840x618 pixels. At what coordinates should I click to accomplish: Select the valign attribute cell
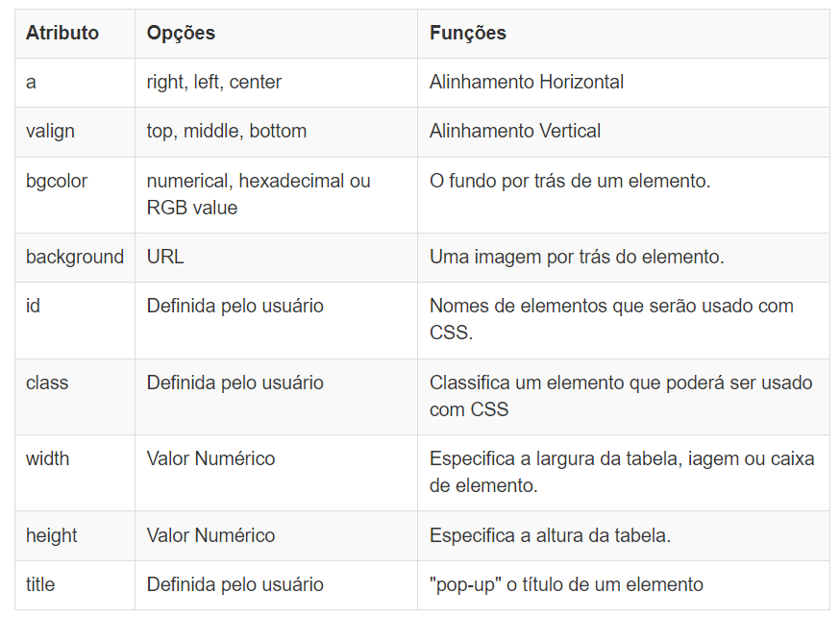[x=50, y=132]
